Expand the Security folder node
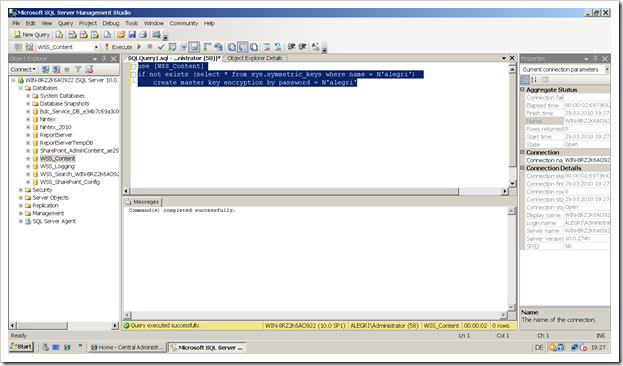Image resolution: width=623 pixels, height=366 pixels. coord(21,190)
